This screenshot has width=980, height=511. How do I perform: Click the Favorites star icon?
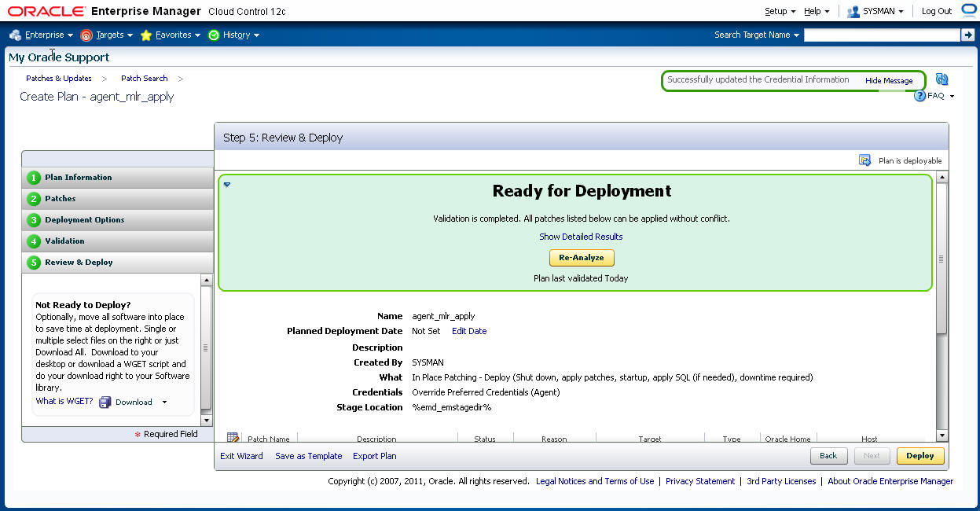pos(146,35)
